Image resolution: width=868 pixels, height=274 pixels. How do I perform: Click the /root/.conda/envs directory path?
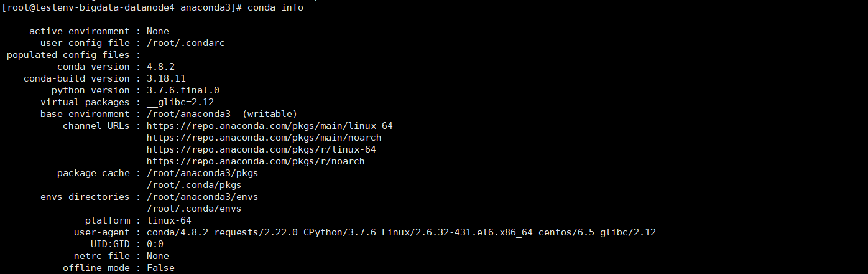coord(194,209)
